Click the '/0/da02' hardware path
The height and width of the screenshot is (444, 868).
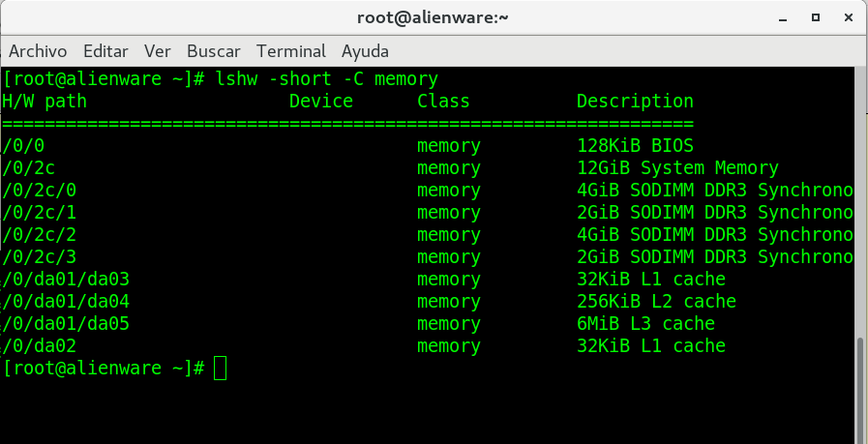tap(40, 346)
